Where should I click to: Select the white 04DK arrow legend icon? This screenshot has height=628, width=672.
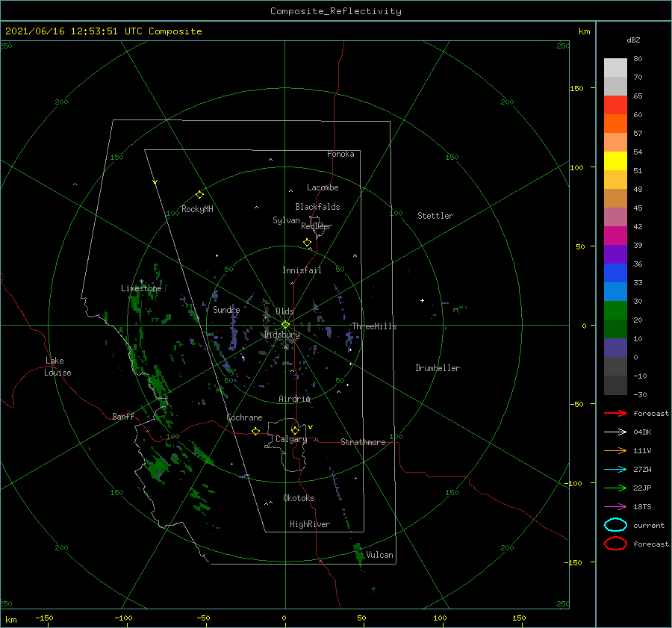[615, 432]
